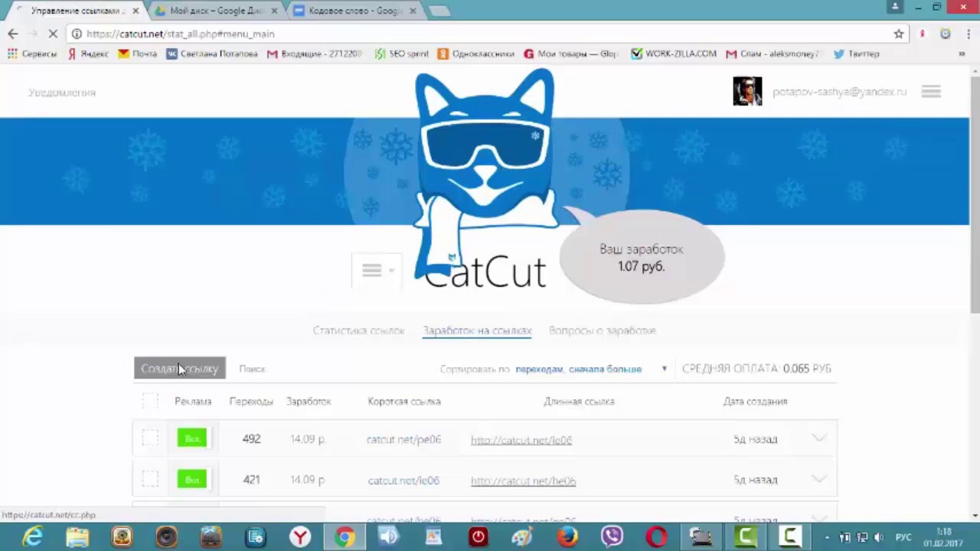The height and width of the screenshot is (551, 980).
Task: Open the Заработок на ссылках section
Action: click(x=477, y=331)
